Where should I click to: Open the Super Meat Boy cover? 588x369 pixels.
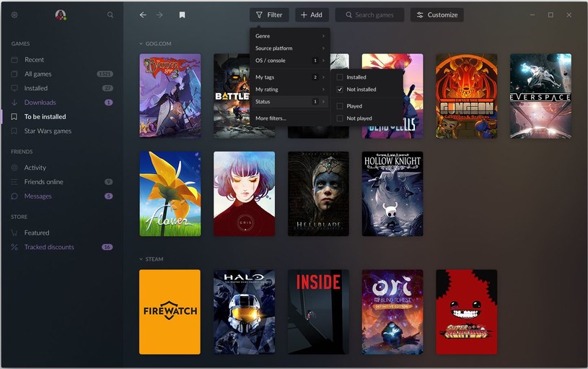[467, 312]
